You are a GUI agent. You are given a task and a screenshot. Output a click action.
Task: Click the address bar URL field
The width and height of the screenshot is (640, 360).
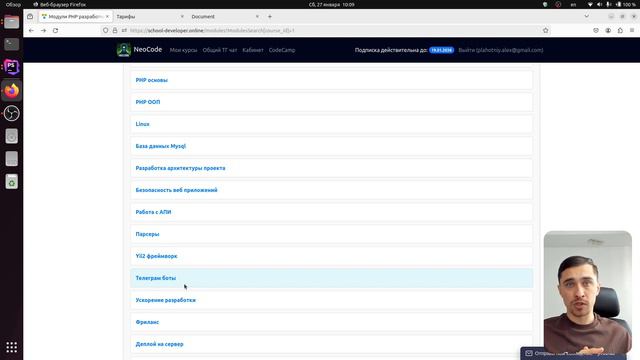click(327, 30)
